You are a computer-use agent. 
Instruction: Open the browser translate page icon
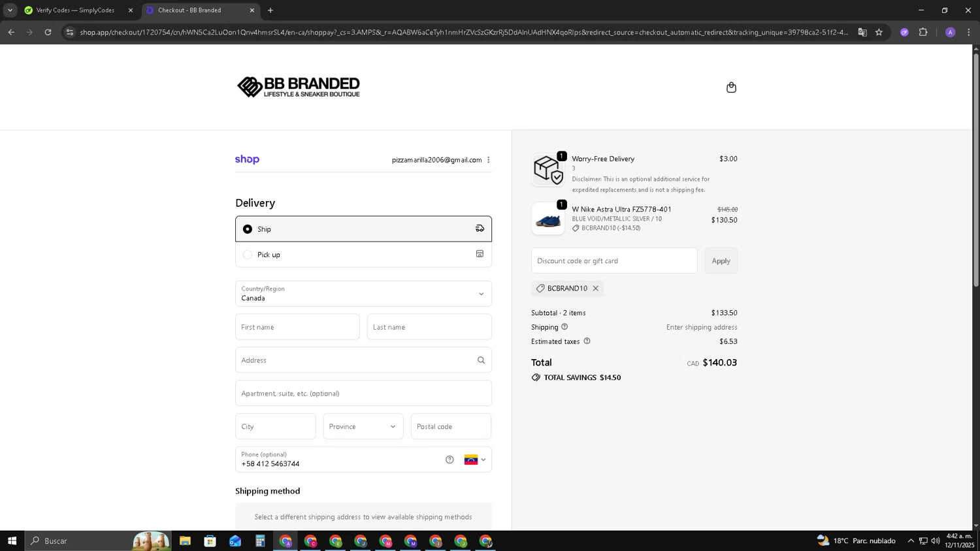(862, 32)
